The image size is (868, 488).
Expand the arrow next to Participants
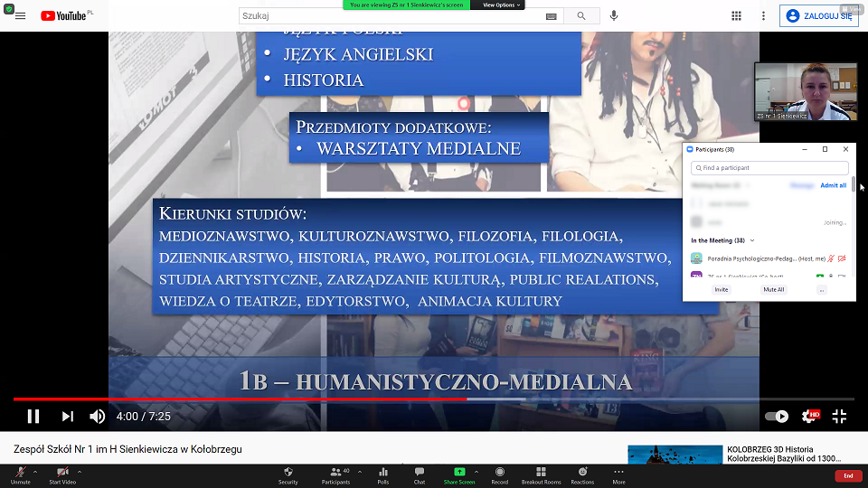(x=360, y=472)
